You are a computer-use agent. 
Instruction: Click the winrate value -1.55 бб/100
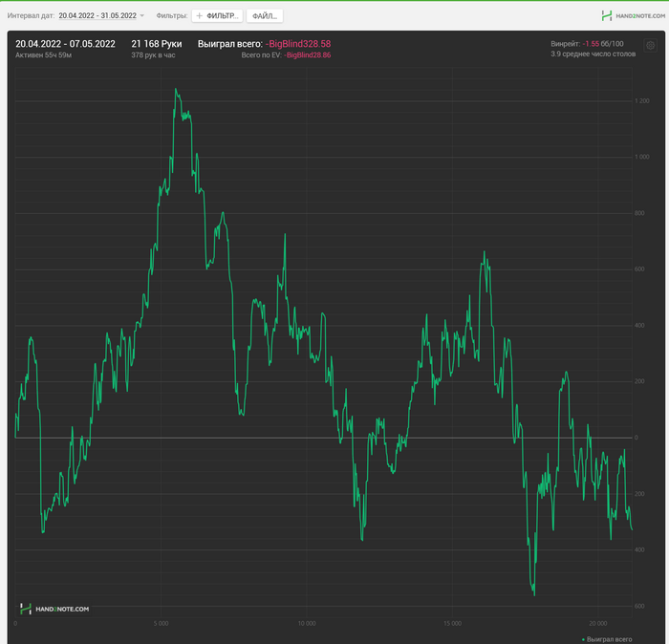pos(602,44)
